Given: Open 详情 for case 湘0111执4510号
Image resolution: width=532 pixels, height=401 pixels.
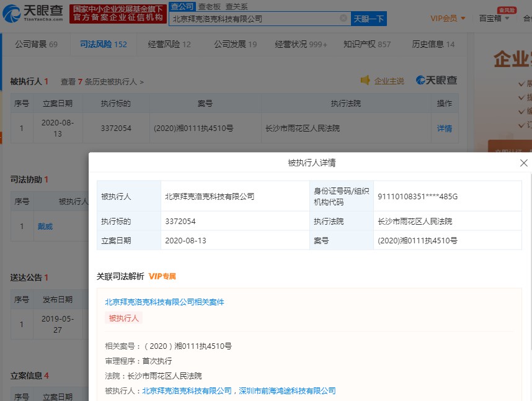Looking at the screenshot, I should tap(445, 128).
